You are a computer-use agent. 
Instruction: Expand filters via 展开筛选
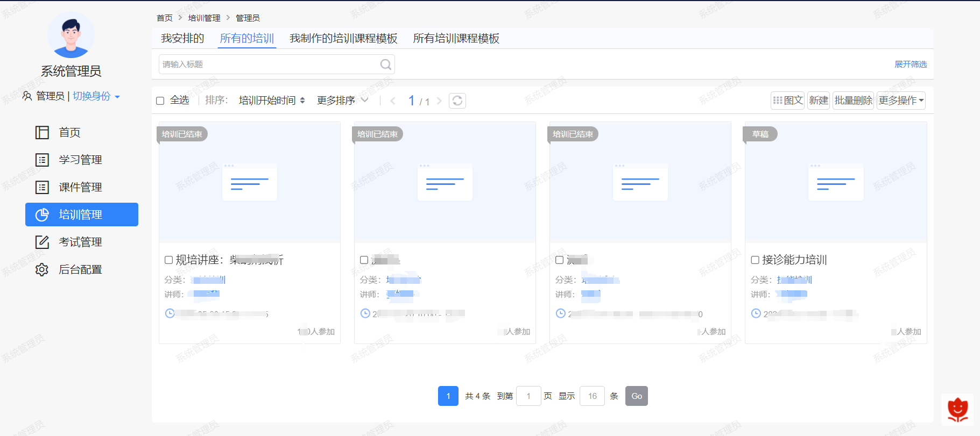[x=911, y=65]
